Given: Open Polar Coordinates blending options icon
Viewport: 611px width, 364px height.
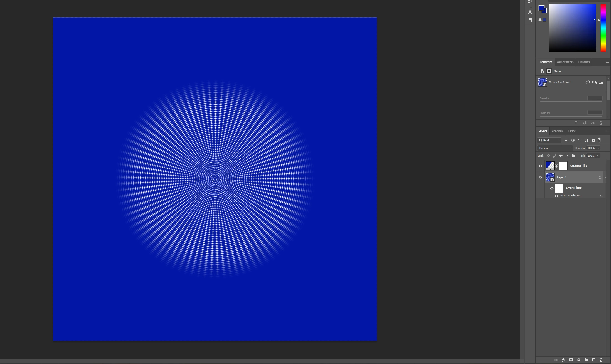Looking at the screenshot, I should point(601,196).
